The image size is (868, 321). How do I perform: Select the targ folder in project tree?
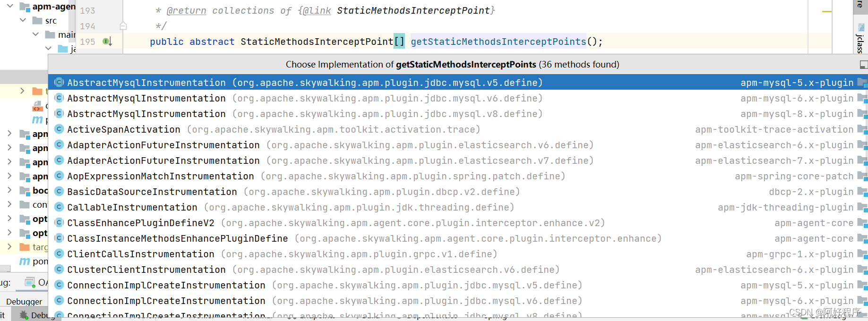click(x=33, y=247)
